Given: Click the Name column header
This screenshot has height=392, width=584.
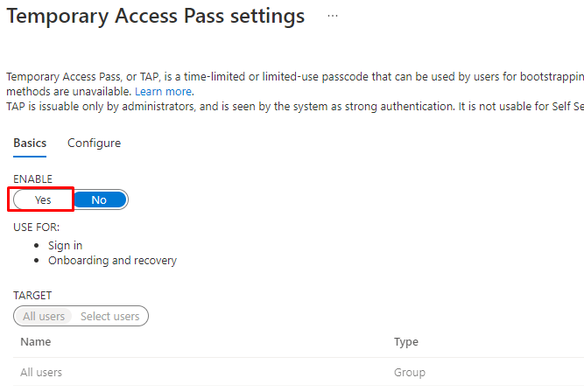Looking at the screenshot, I should pos(36,342).
